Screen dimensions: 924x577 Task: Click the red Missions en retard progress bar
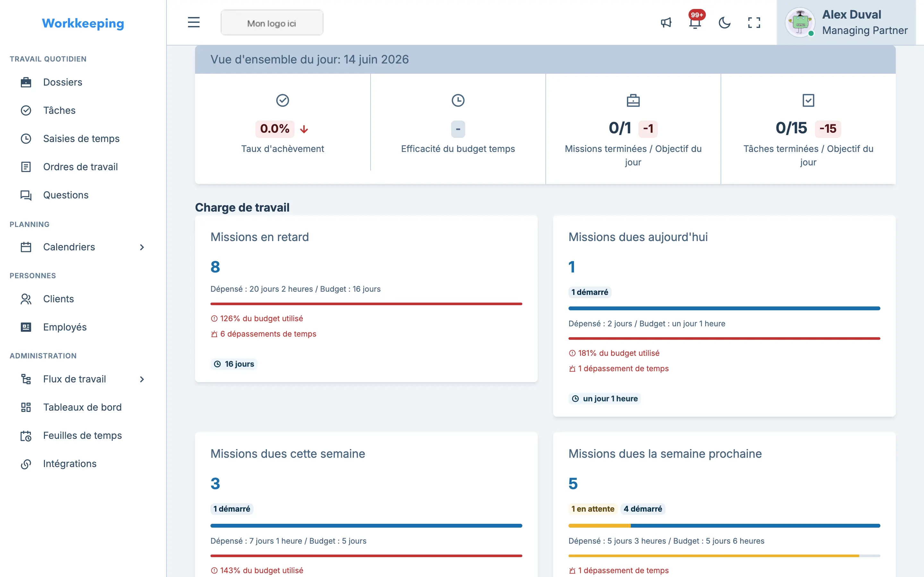(x=366, y=304)
